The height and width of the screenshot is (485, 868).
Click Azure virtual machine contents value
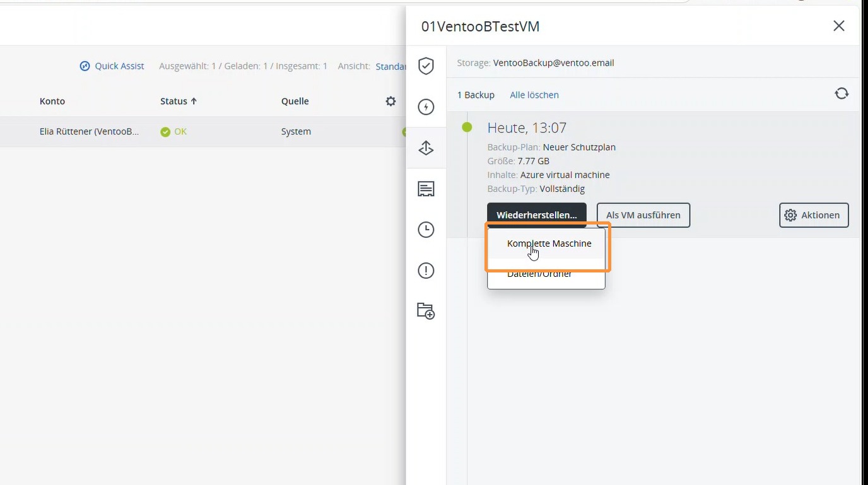[x=565, y=175]
